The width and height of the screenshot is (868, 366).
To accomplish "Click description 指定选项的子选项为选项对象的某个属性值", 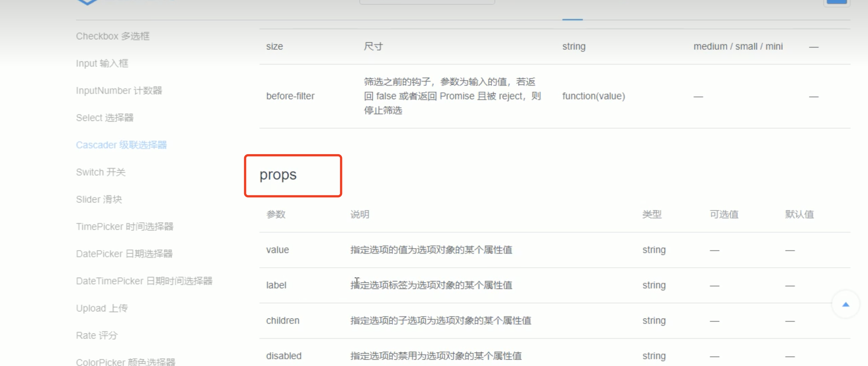I will (x=441, y=321).
